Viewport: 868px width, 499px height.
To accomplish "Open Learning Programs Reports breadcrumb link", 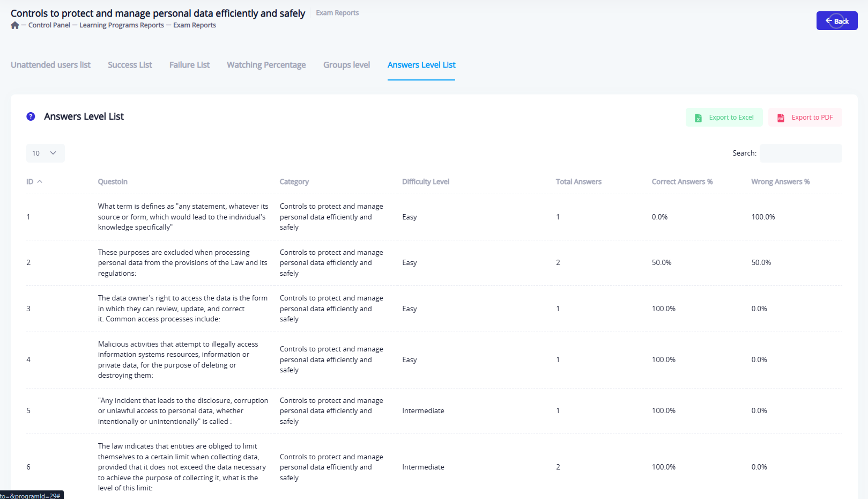I will click(122, 25).
